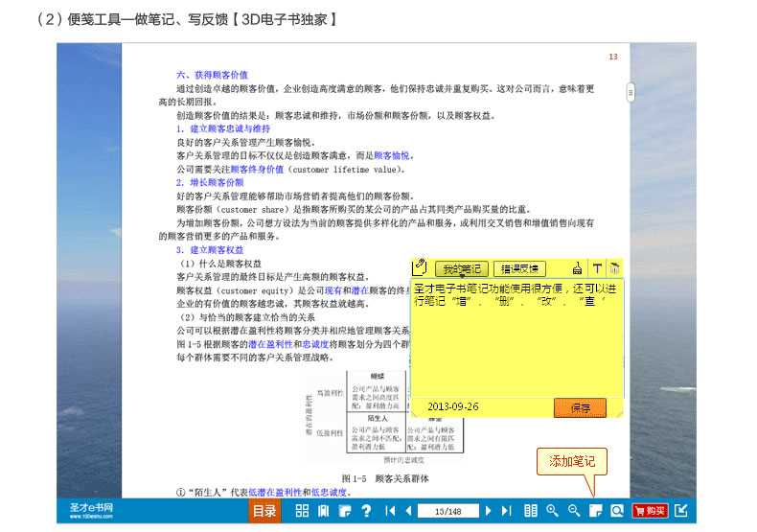
Task: Open the bookmark icon in toolbar
Action: tap(323, 511)
